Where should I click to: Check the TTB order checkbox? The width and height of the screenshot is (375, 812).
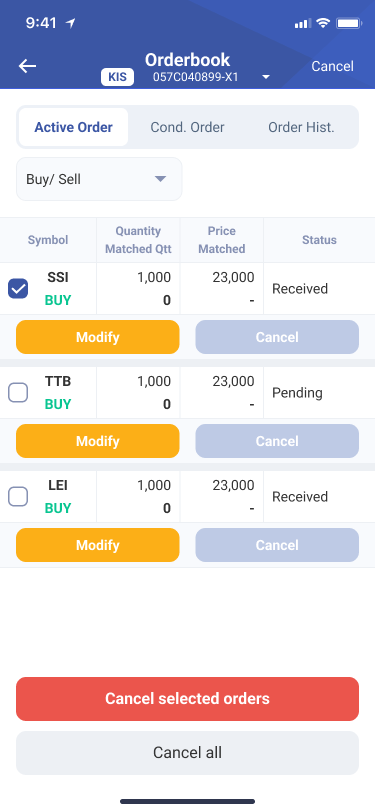click(18, 393)
